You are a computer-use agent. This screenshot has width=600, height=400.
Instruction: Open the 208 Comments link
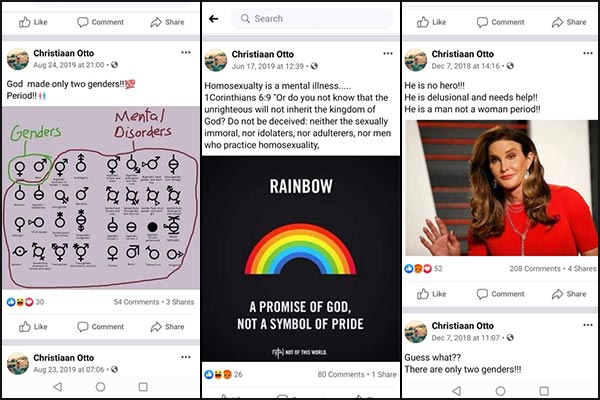[x=535, y=269]
